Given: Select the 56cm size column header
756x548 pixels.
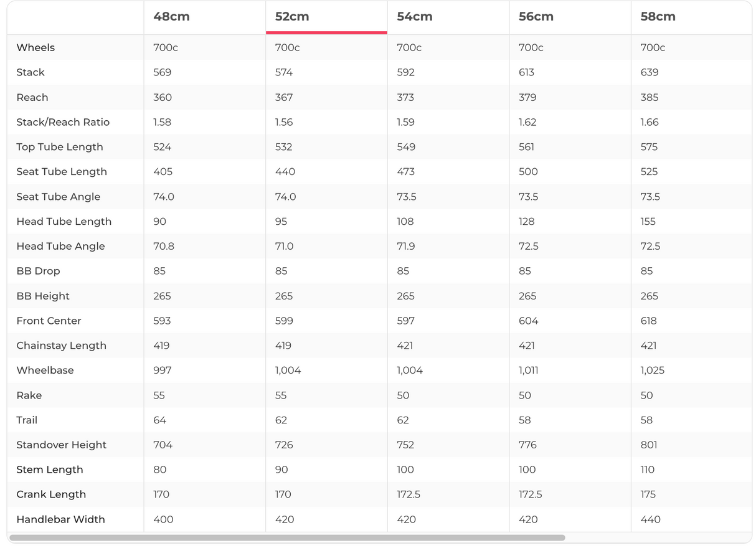Looking at the screenshot, I should coord(536,17).
